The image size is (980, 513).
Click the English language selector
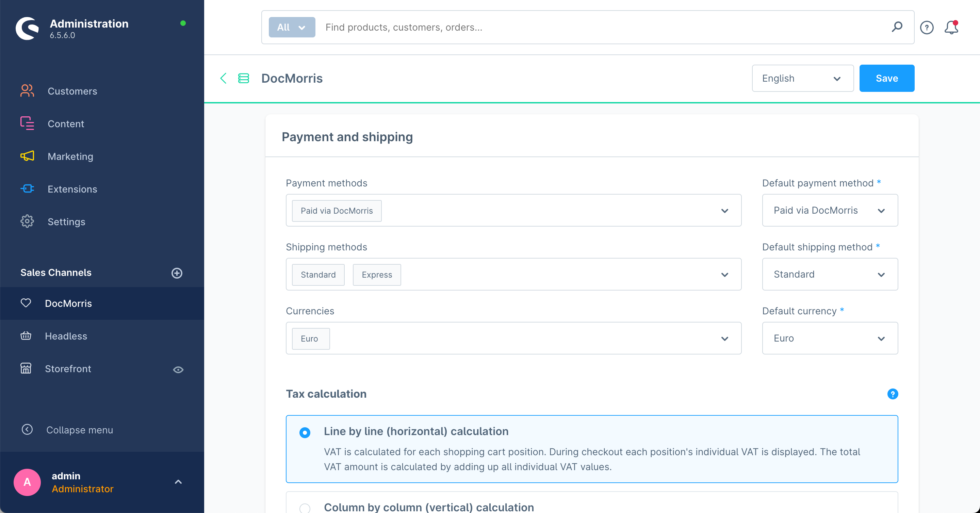(x=802, y=78)
